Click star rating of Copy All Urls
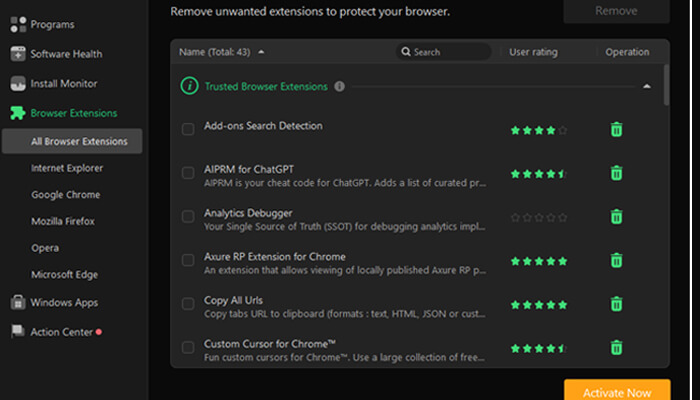 539,305
